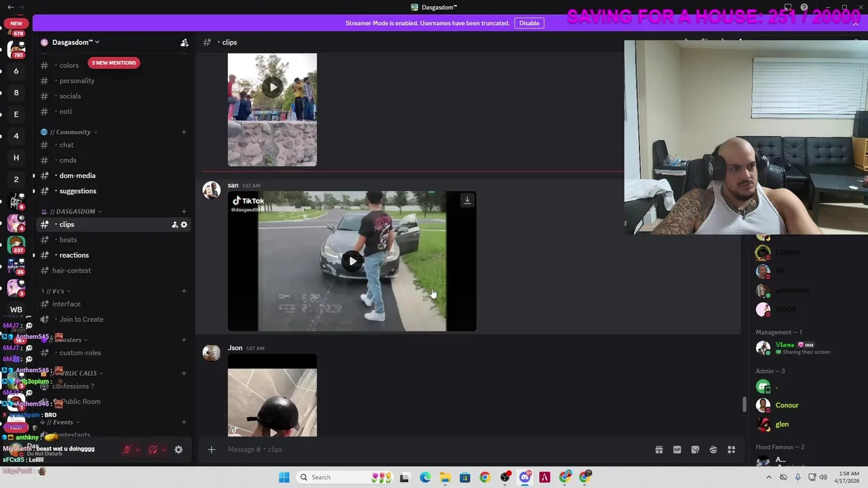Open the interface channel

pyautogui.click(x=113, y=304)
